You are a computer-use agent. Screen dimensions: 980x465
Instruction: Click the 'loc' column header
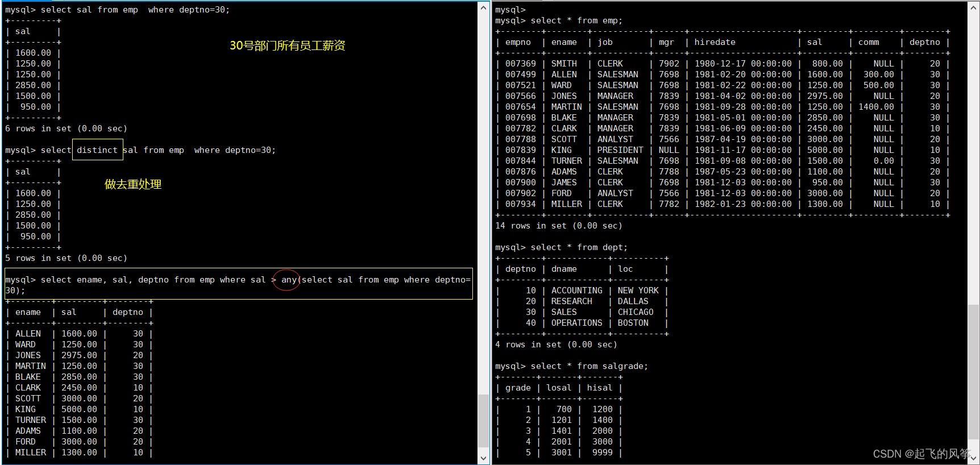pos(625,269)
